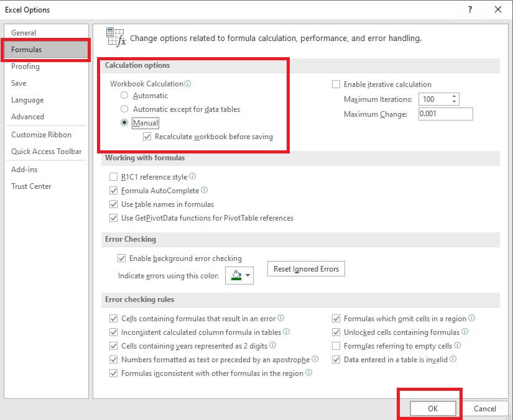The height and width of the screenshot is (420, 513).
Task: Toggle GetPivotData functions for PivotTable references
Action: coord(114,218)
